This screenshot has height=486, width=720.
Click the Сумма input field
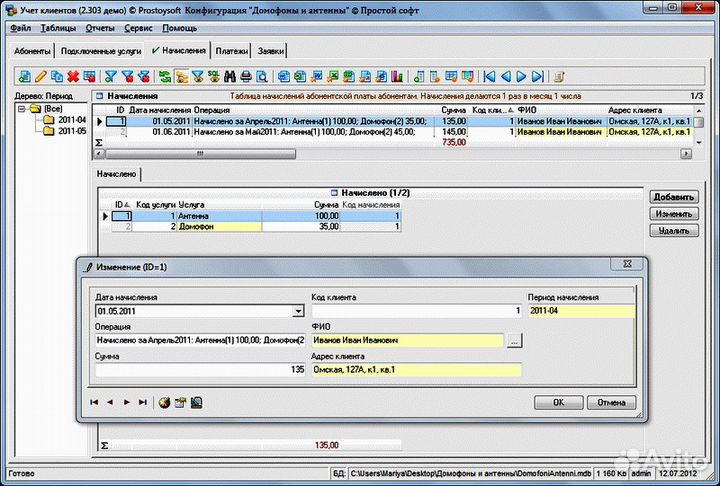click(x=200, y=370)
